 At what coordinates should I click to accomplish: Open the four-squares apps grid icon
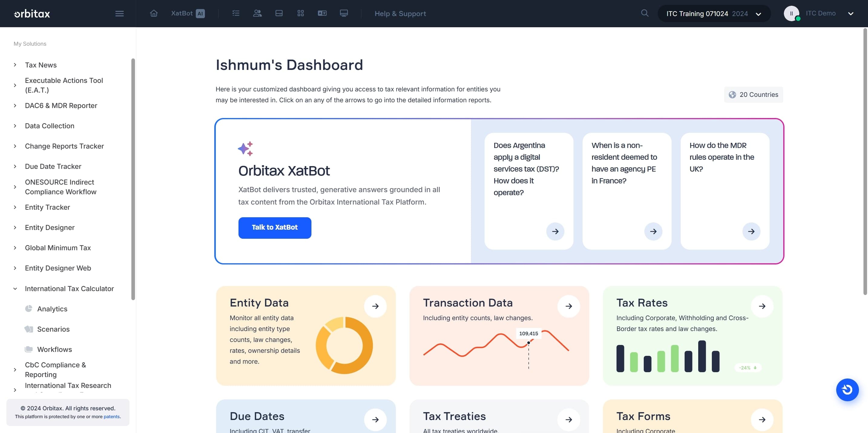[x=301, y=14]
